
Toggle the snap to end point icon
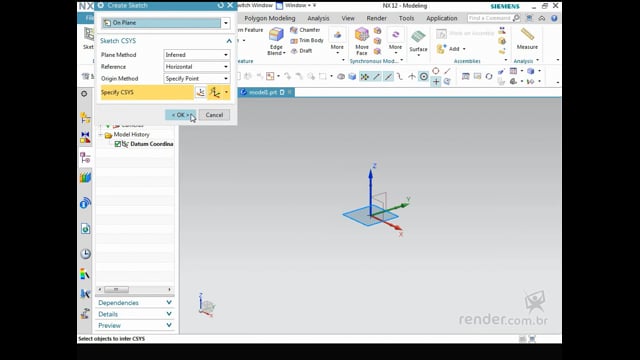coord(377,76)
